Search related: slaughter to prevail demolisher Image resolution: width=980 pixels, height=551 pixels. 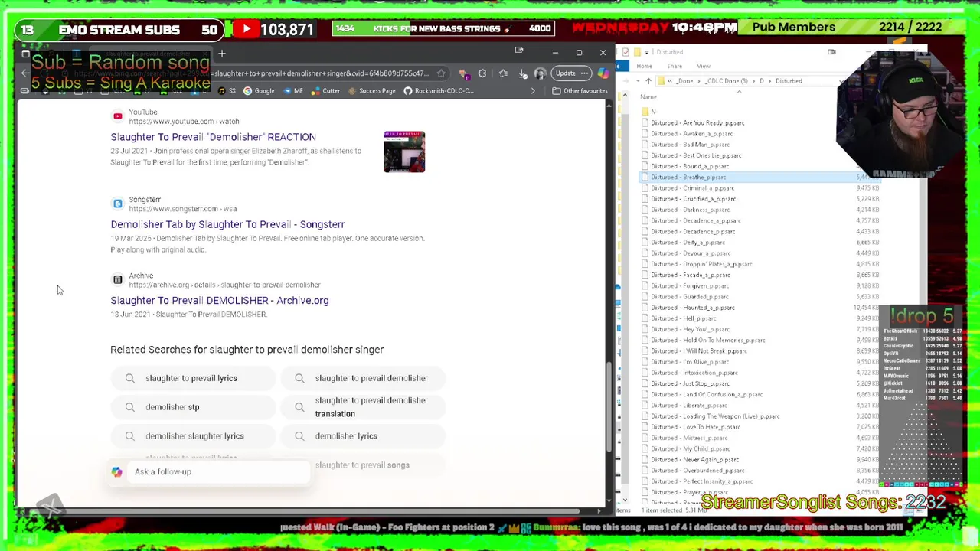(363, 378)
